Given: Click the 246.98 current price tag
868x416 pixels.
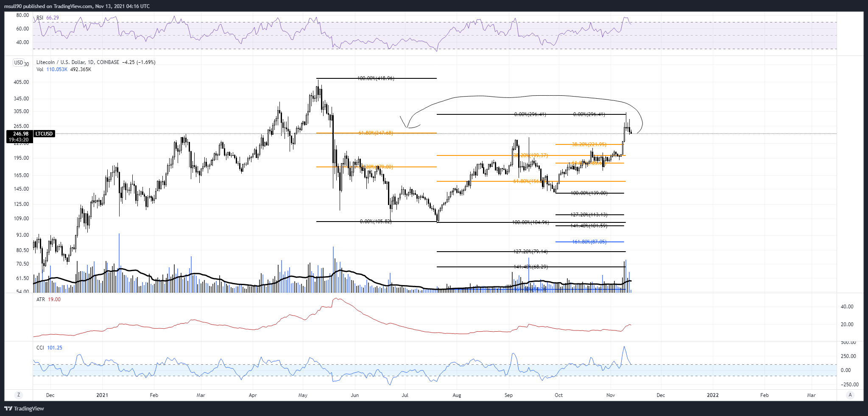Looking at the screenshot, I should (20, 134).
